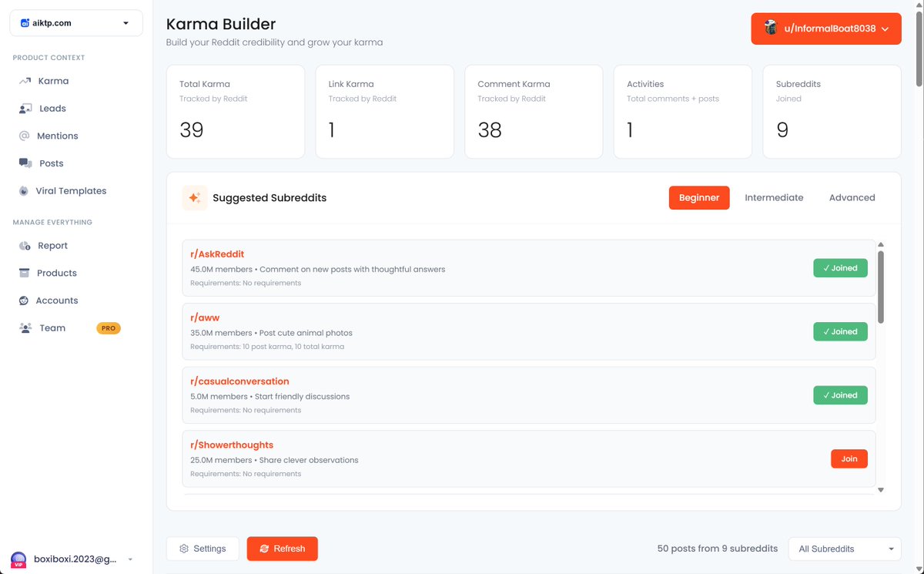Open the All Subreddits filter dropdown

(x=845, y=549)
